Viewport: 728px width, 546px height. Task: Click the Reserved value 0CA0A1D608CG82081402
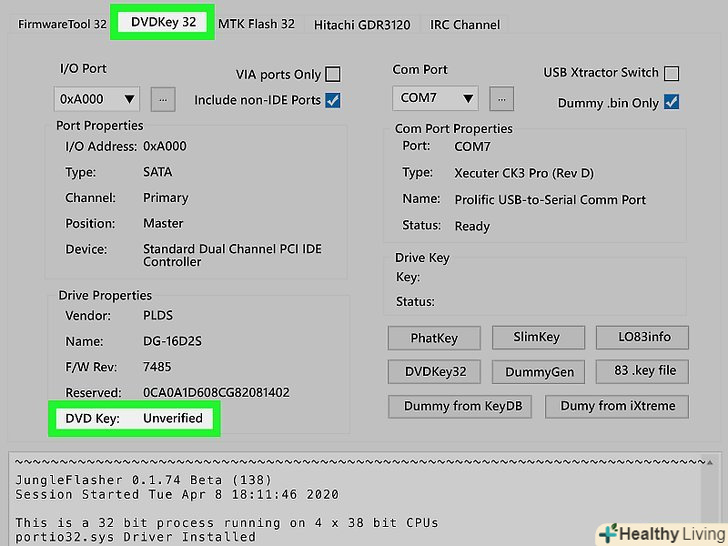click(x=216, y=393)
